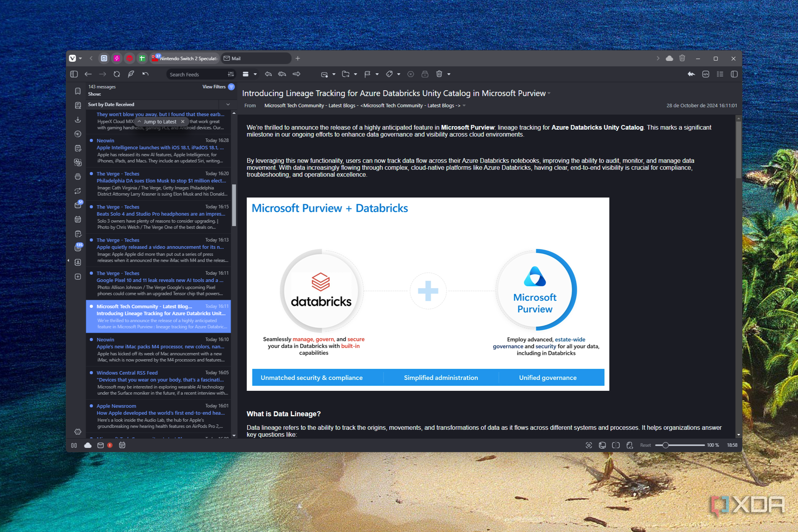Forward the selected message

pyautogui.click(x=297, y=74)
